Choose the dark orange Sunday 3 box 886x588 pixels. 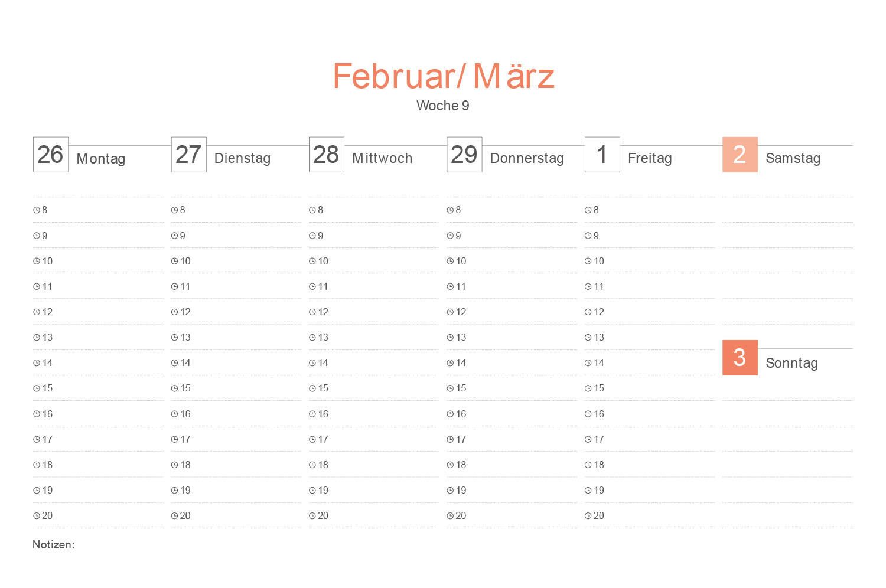740,358
